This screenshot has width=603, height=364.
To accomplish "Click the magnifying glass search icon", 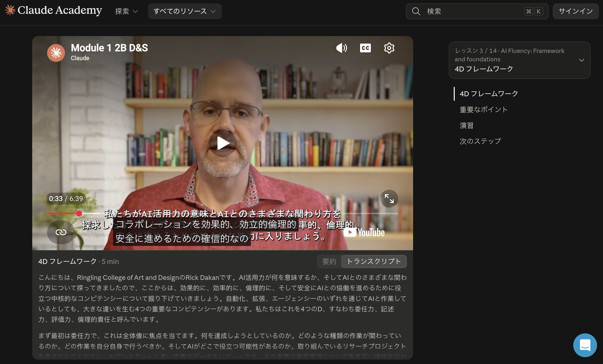I will (416, 11).
